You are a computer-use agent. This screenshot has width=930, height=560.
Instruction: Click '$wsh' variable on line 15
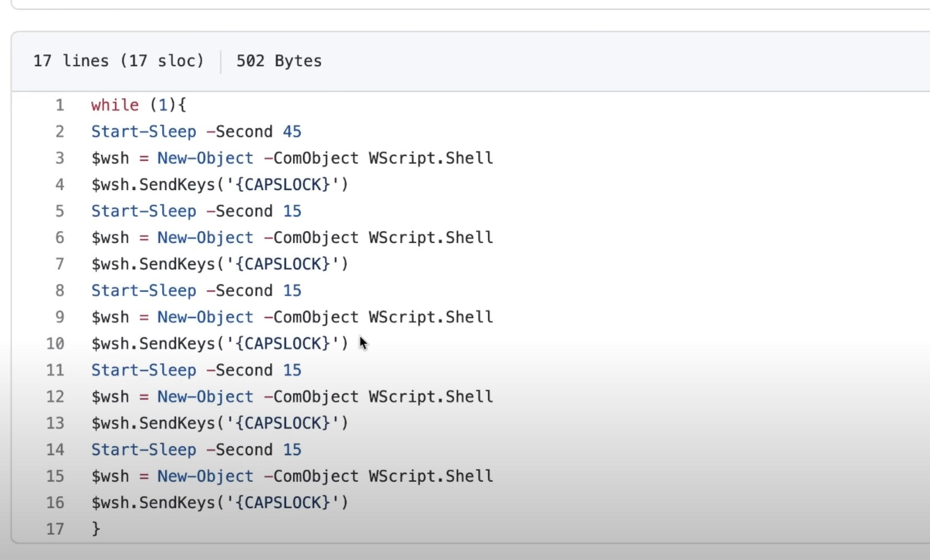pyautogui.click(x=110, y=476)
